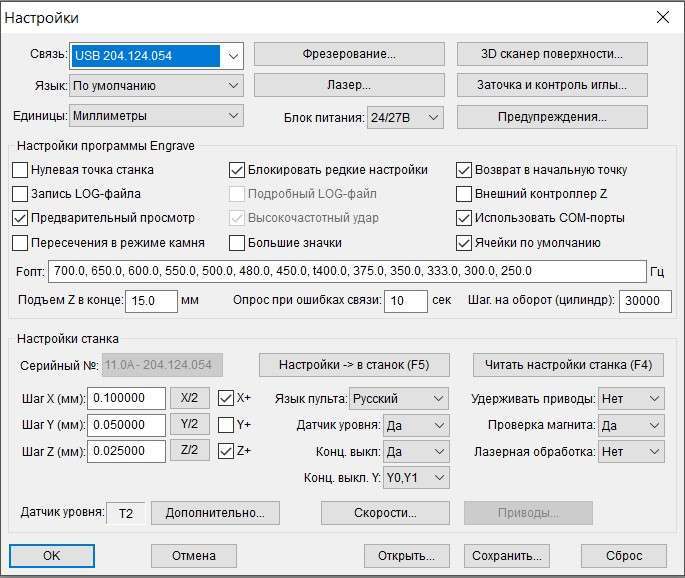
Task: Close the Настройки dialog window
Action: tap(661, 17)
